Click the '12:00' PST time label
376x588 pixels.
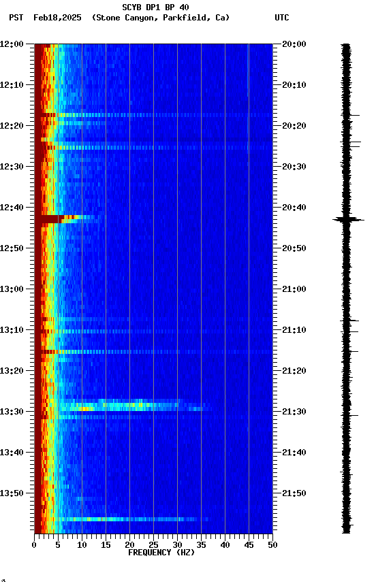pos(12,44)
